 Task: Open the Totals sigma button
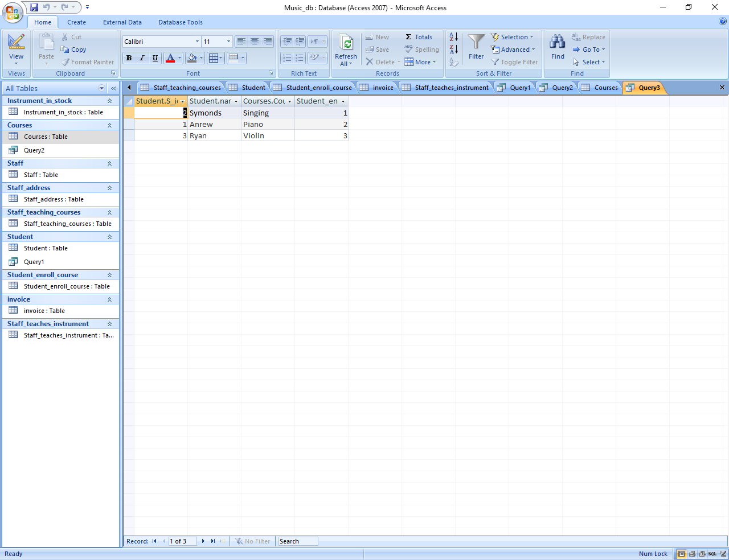[419, 37]
